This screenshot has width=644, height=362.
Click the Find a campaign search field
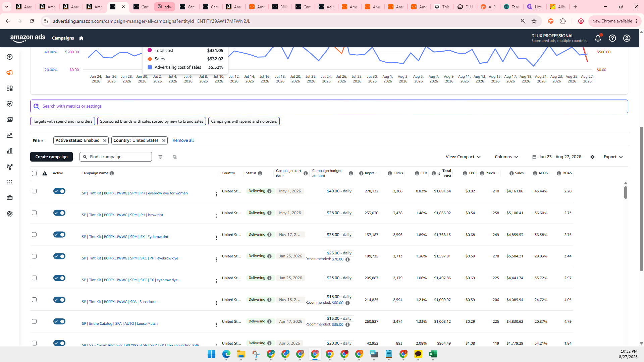[116, 157]
